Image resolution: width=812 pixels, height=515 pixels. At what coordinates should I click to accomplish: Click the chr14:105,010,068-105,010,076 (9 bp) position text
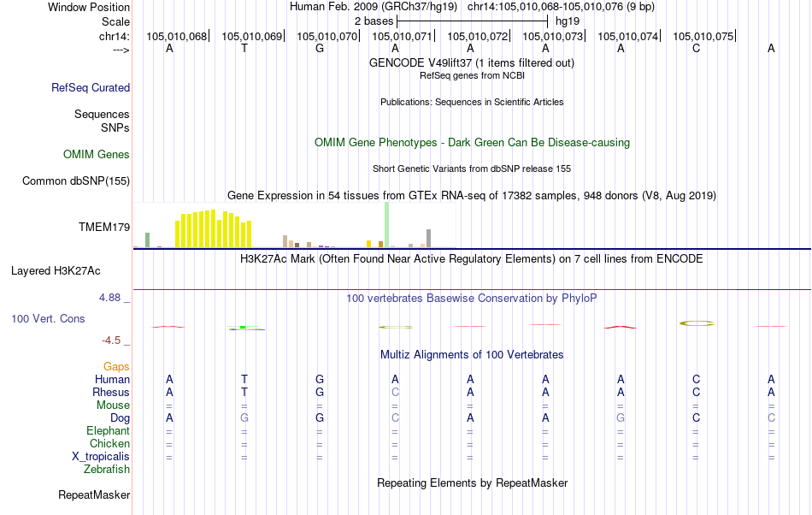pos(561,7)
